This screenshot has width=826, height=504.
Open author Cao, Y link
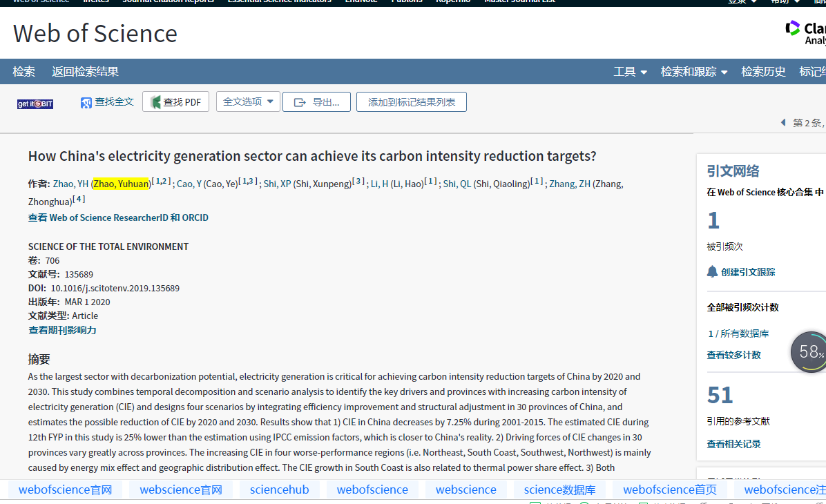click(189, 184)
